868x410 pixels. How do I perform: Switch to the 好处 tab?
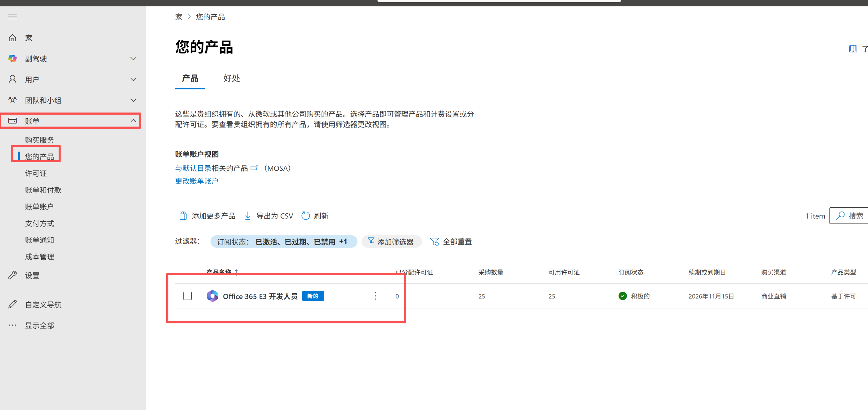232,78
